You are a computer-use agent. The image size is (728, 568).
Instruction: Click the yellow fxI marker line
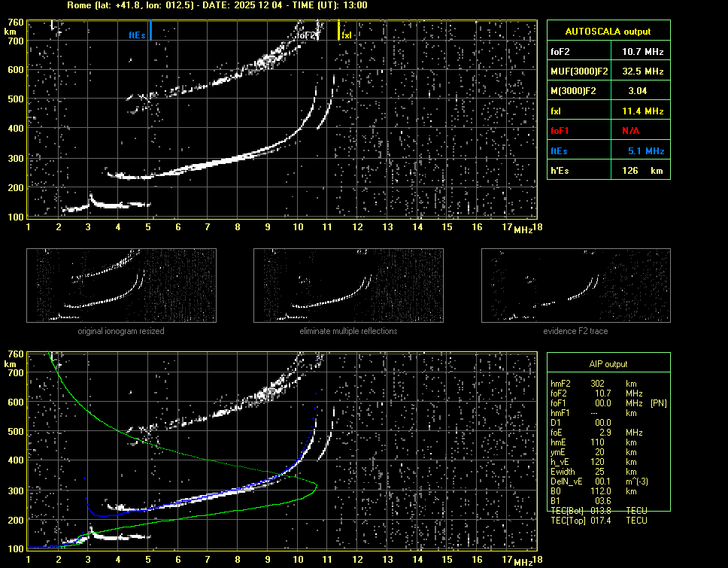(338, 31)
